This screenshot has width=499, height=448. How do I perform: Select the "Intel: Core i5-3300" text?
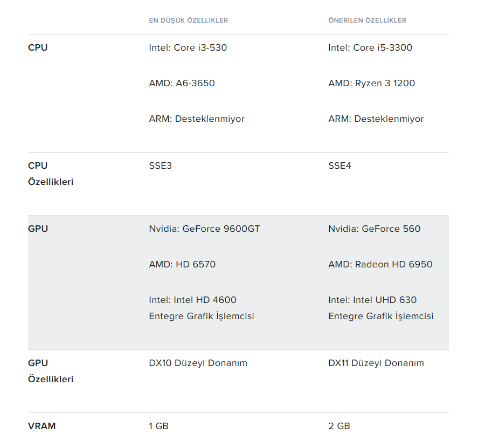coord(370,47)
